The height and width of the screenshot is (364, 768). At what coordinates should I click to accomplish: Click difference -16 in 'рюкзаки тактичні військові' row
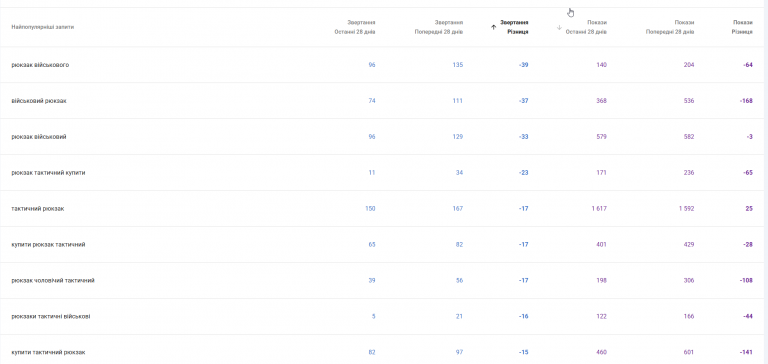(x=524, y=316)
